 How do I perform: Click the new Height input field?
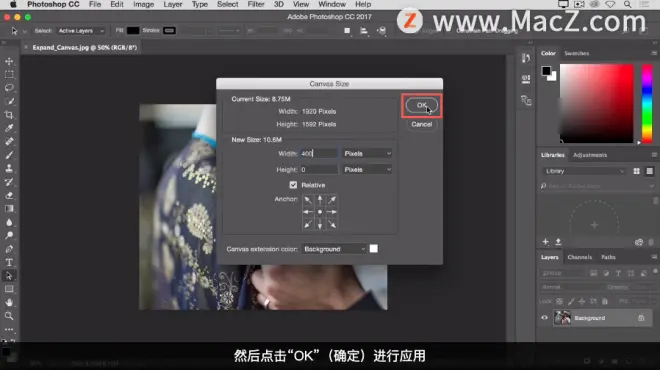[319, 170]
